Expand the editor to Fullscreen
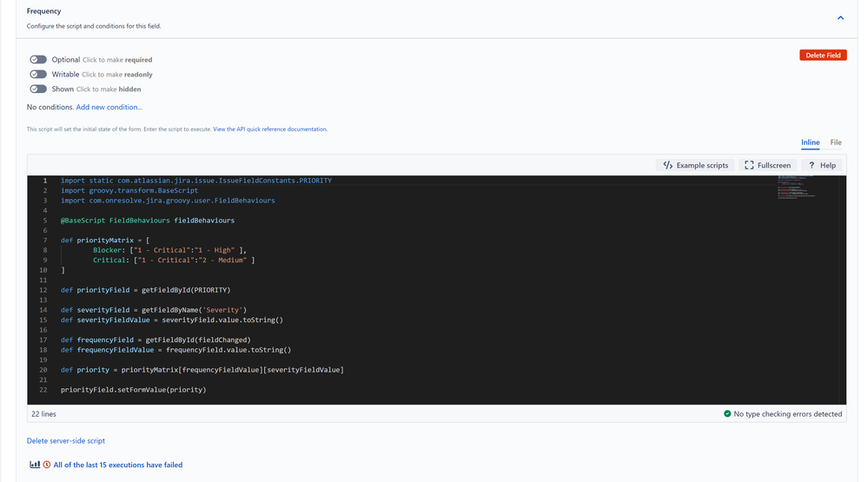868x482 pixels. pyautogui.click(x=767, y=165)
